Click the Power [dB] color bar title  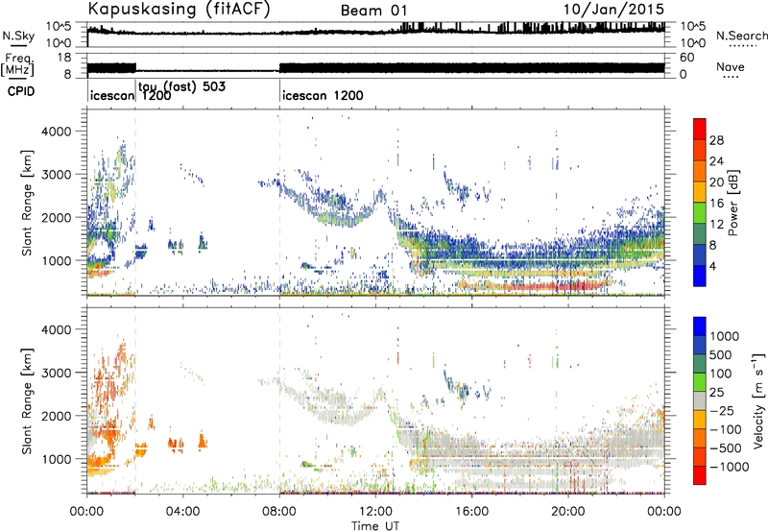click(x=732, y=203)
